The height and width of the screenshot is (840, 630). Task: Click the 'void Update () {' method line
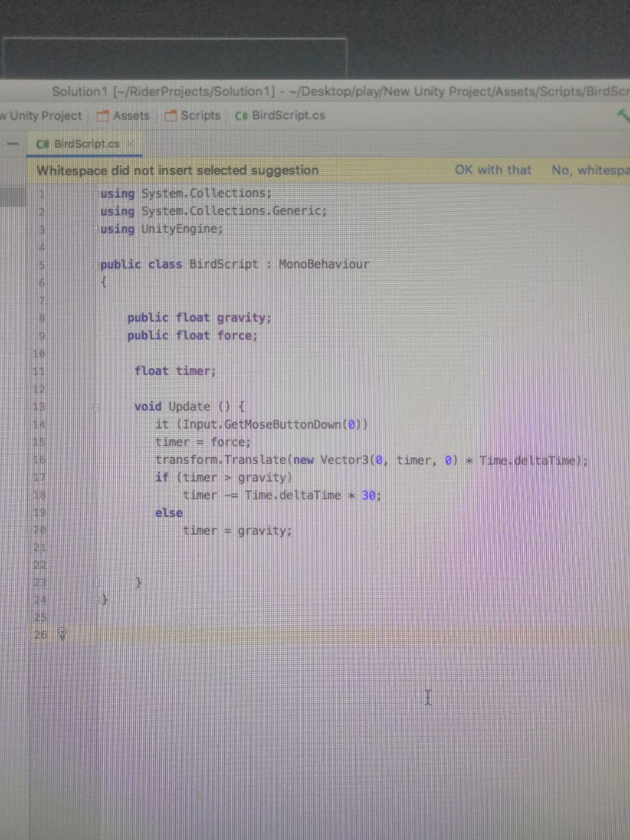click(190, 406)
